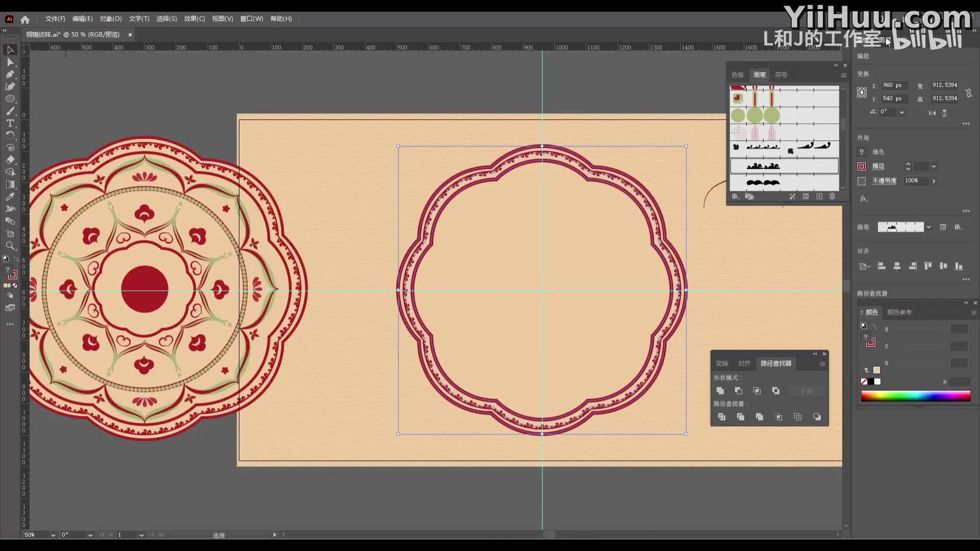Switch to the 色板 tab

[737, 75]
